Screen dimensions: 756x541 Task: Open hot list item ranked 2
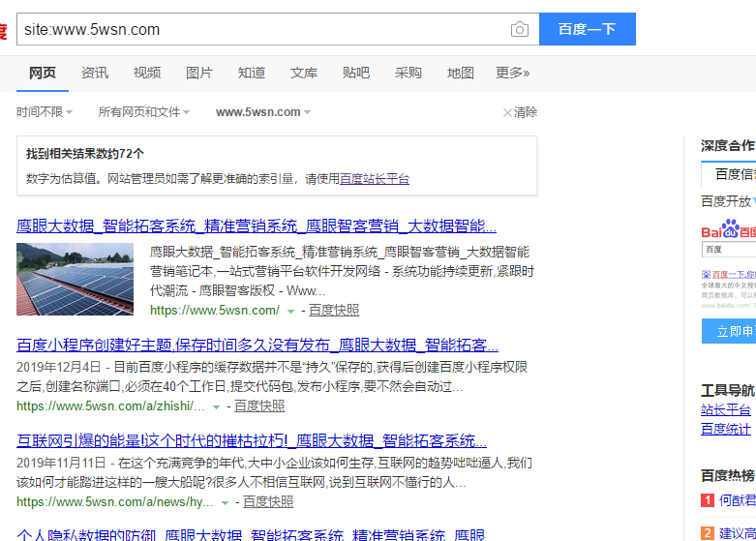pos(738,533)
